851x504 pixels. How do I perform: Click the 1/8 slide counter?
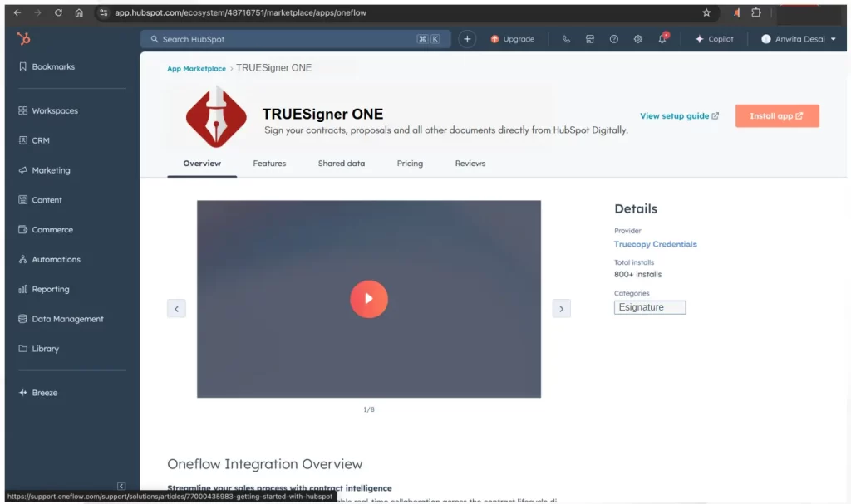coord(369,409)
